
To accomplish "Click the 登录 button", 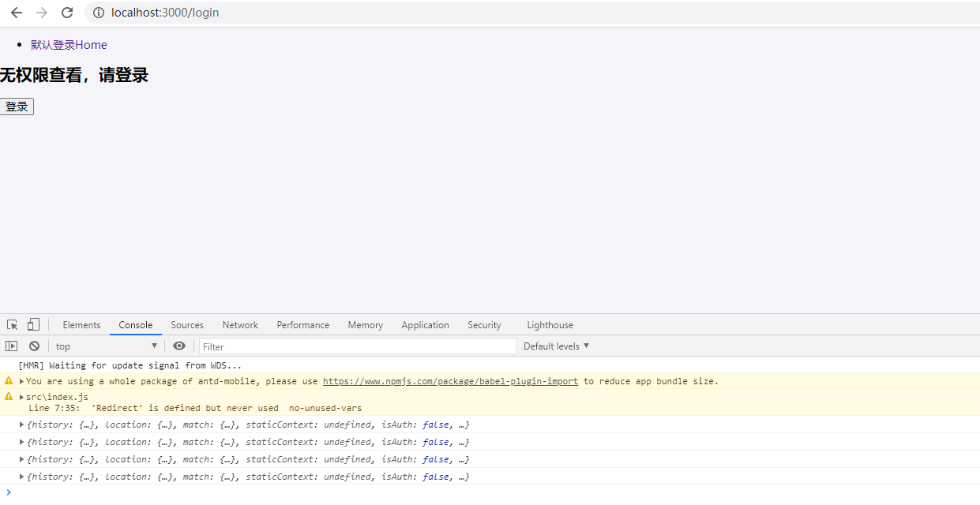I will pyautogui.click(x=17, y=107).
